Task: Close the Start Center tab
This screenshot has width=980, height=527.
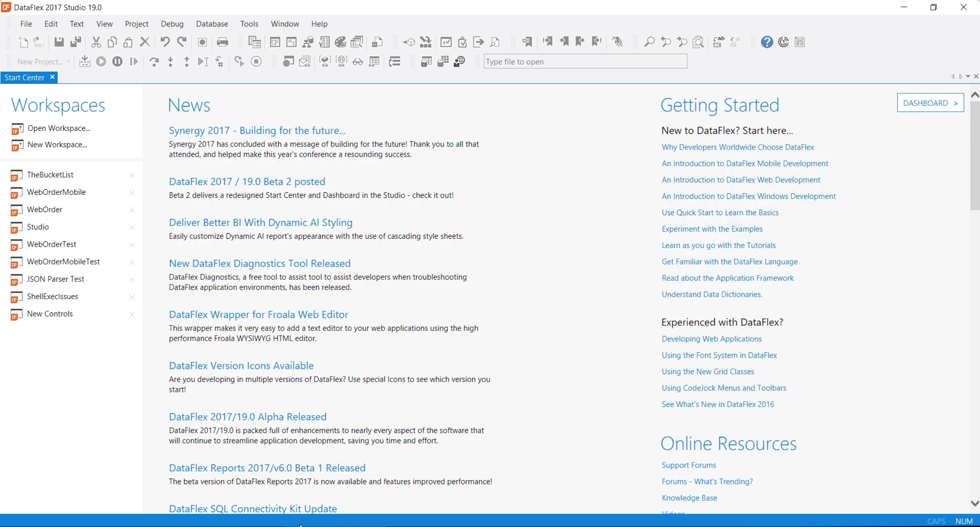Action: [52, 77]
